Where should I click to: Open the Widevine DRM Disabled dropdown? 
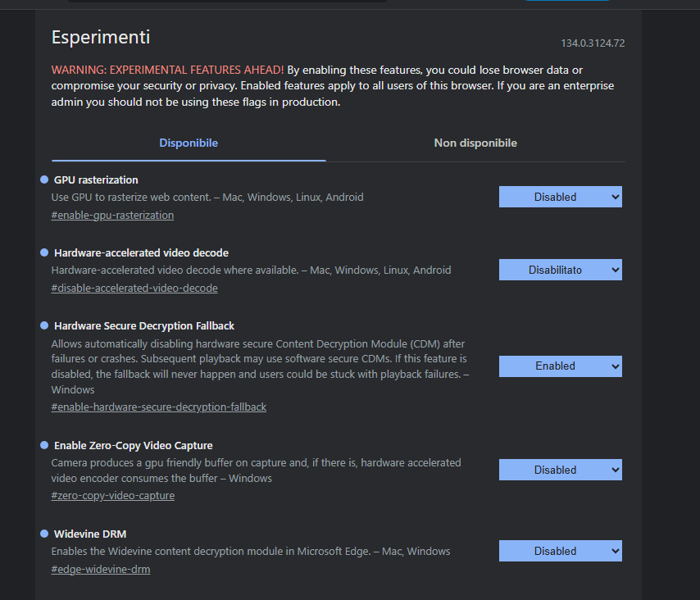coord(561,552)
